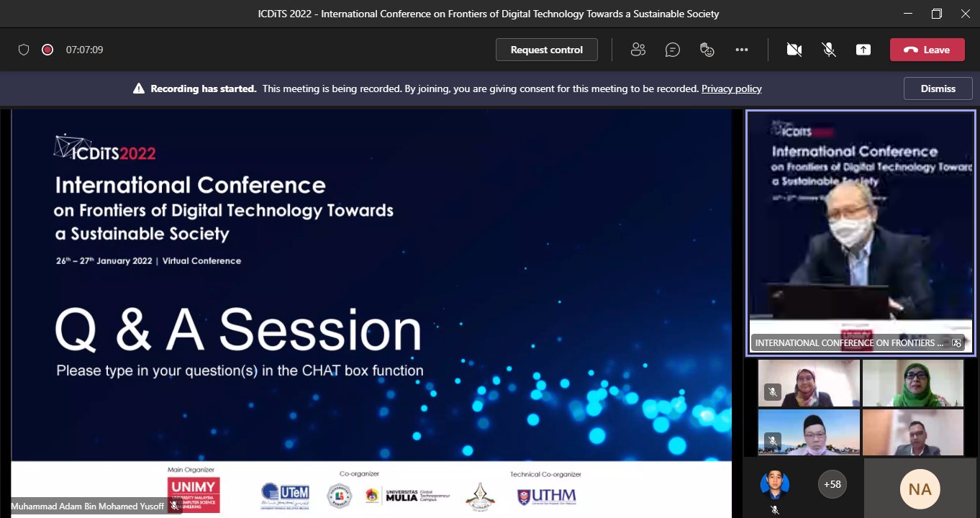Click the ICDiTS2022 logo on slide

[105, 148]
